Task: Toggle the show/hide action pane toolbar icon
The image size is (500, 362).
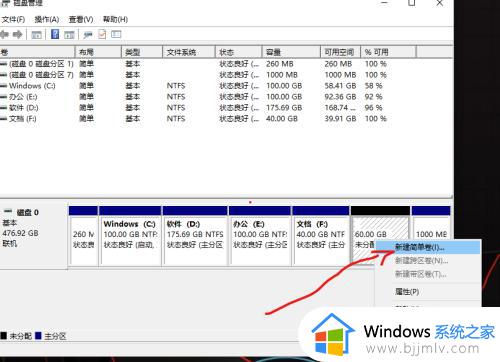Action: [69, 34]
